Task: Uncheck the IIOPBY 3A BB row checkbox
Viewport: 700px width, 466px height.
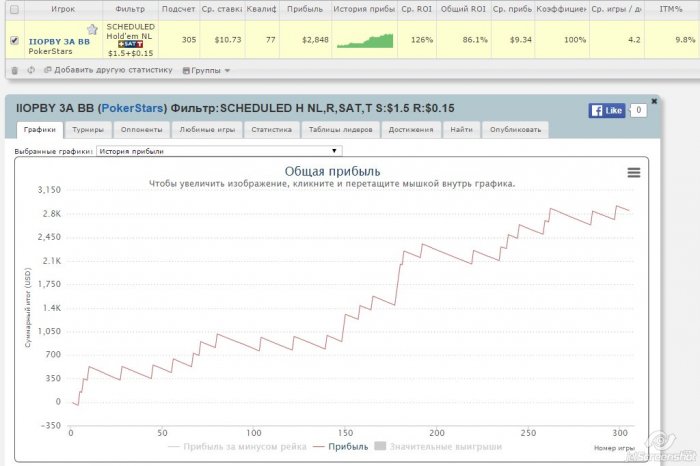Action: [14, 40]
